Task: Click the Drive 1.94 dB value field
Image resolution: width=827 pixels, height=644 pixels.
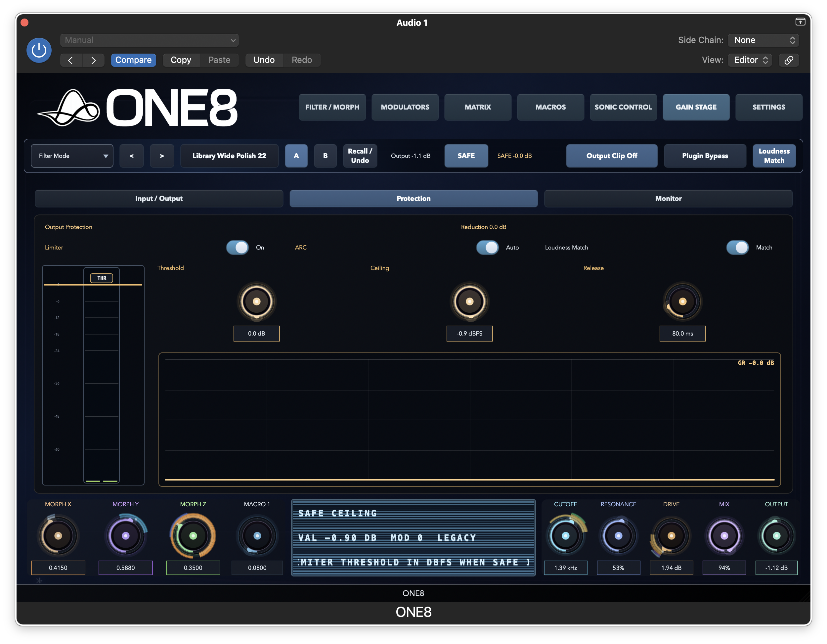Action: (x=671, y=568)
